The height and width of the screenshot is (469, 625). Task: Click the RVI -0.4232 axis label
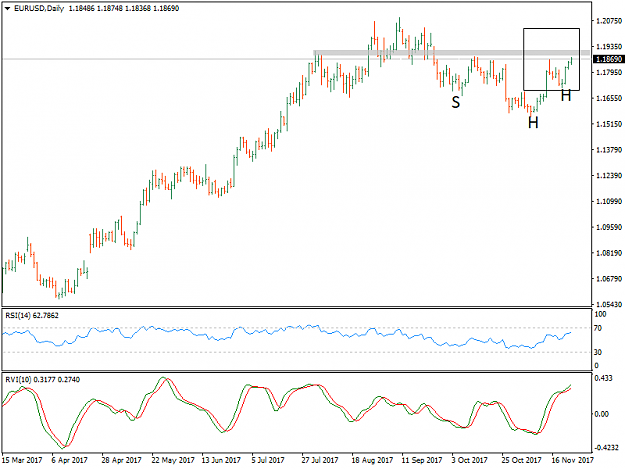pos(607,447)
